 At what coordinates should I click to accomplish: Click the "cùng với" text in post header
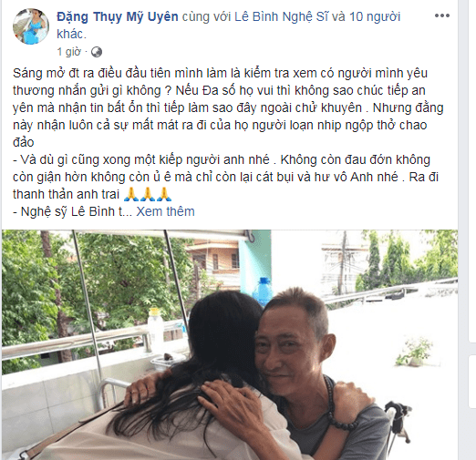pos(206,16)
